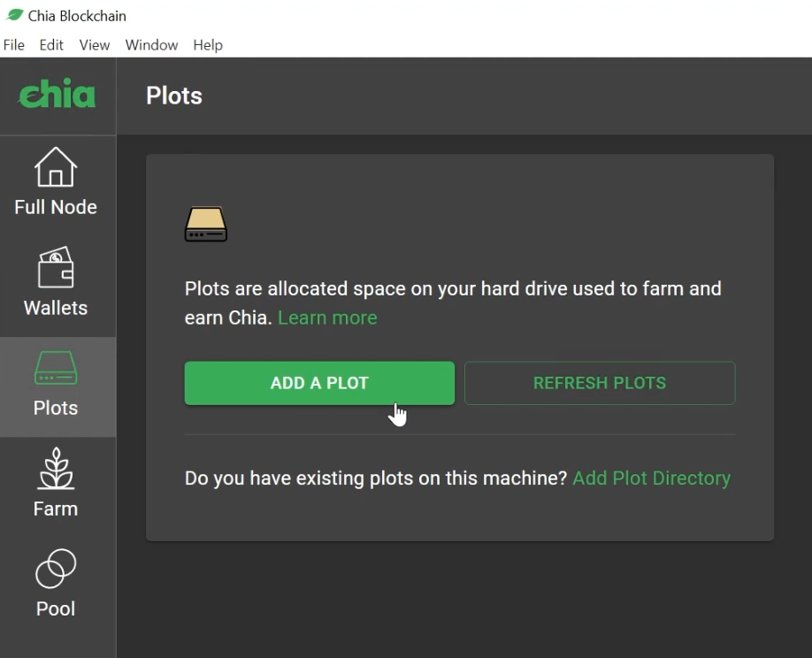The image size is (812, 658).
Task: Open the Window menu
Action: pos(151,45)
